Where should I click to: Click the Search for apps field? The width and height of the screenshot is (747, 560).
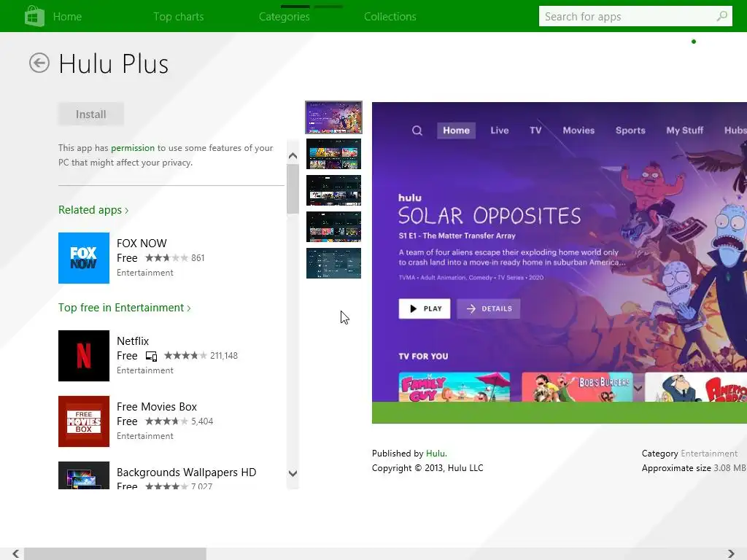point(635,16)
